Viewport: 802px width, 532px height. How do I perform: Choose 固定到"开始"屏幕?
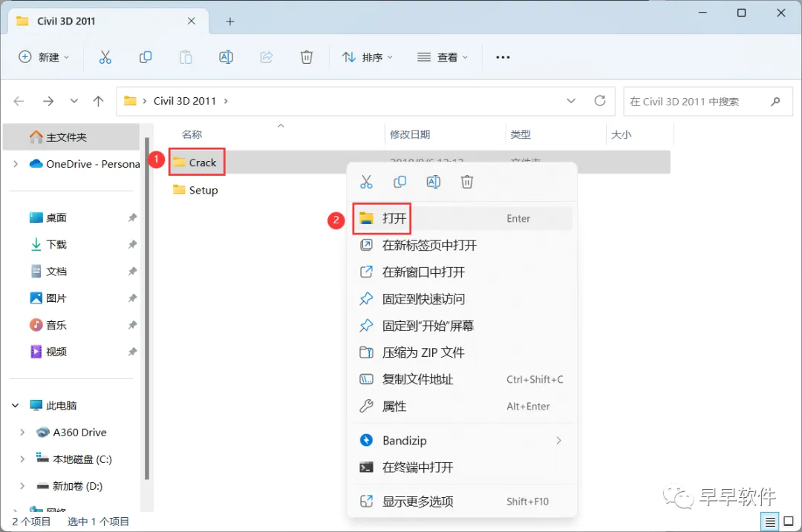point(463,326)
